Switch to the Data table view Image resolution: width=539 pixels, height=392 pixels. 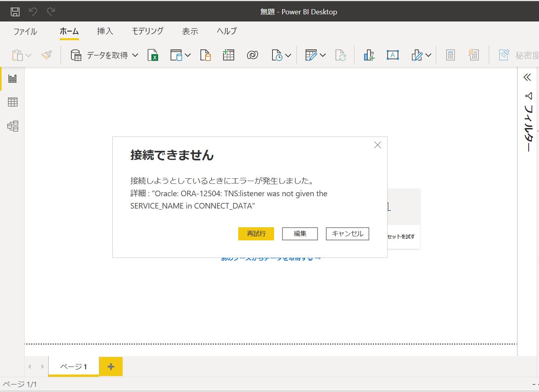point(13,102)
